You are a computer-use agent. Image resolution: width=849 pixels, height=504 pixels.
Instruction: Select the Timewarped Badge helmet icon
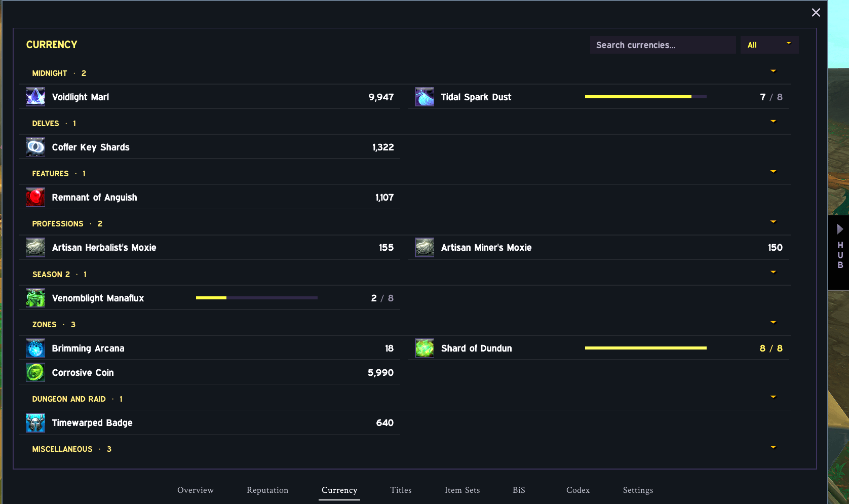click(x=35, y=422)
